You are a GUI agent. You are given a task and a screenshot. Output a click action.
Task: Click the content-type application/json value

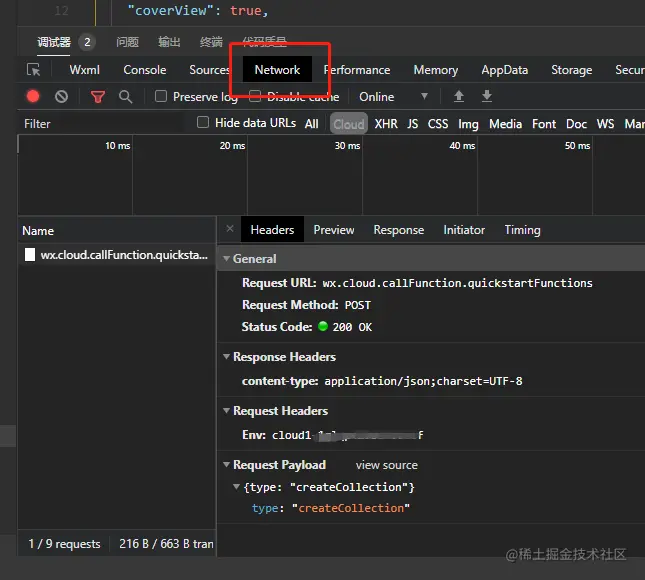click(x=423, y=381)
